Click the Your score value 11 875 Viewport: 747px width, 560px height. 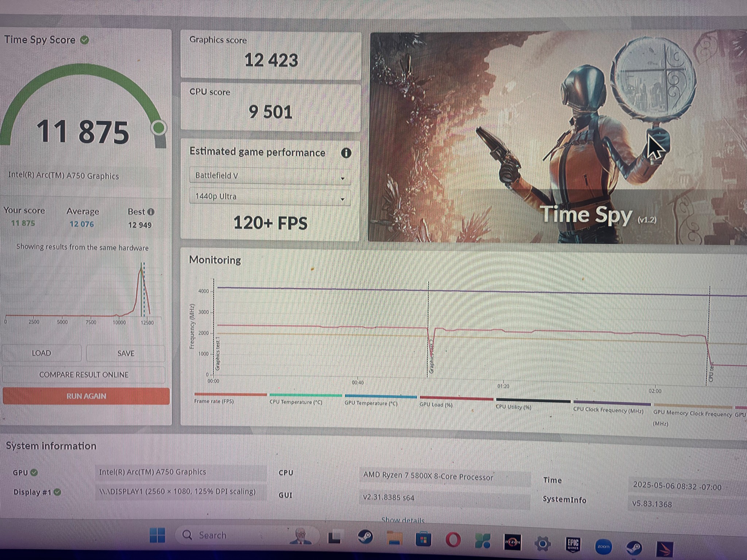pos(23,223)
